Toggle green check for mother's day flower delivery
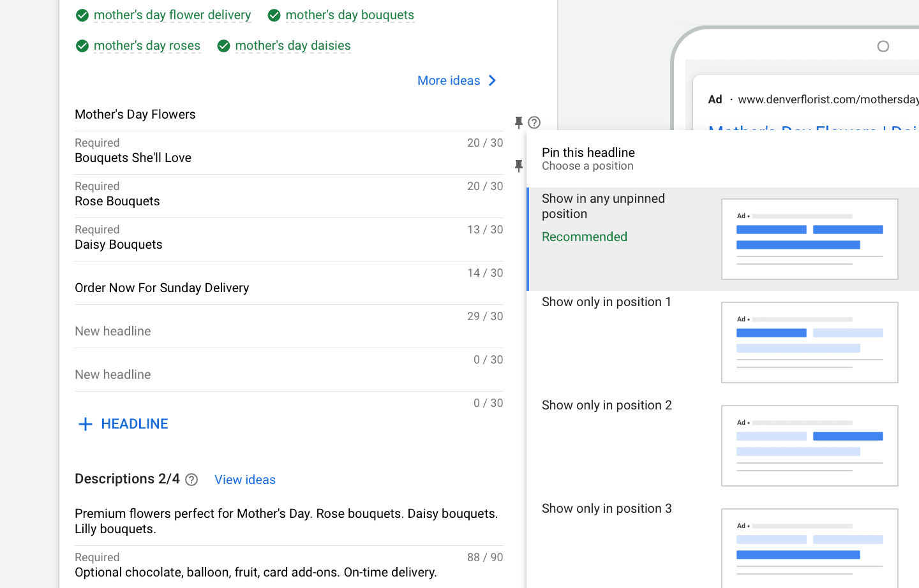This screenshot has height=588, width=919. (82, 15)
